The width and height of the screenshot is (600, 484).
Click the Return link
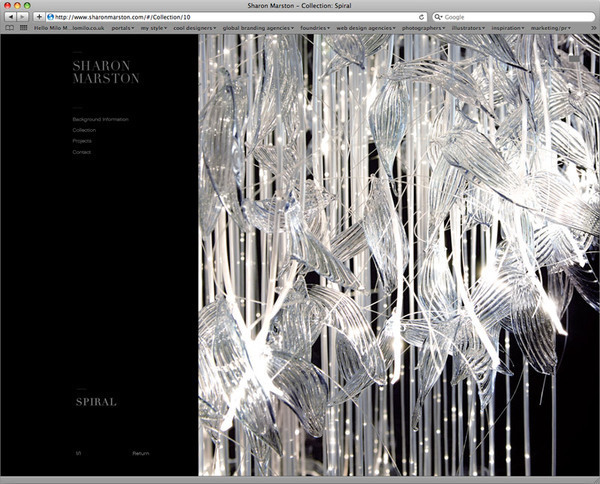(x=141, y=453)
